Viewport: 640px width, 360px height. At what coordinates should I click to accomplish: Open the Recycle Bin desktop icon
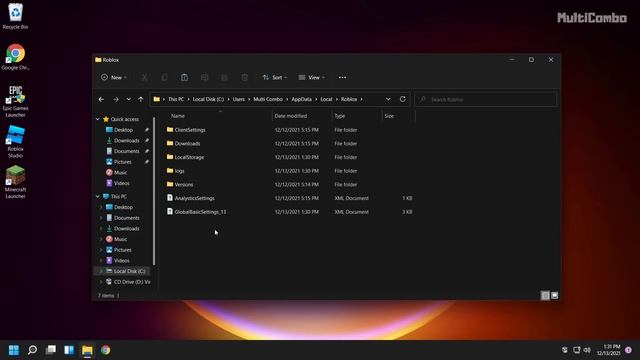(15, 16)
